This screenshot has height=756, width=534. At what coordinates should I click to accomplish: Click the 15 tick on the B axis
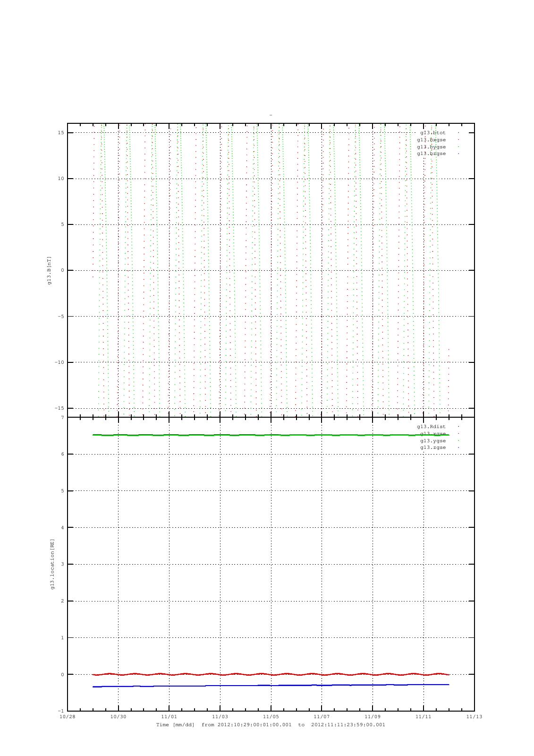[61, 133]
